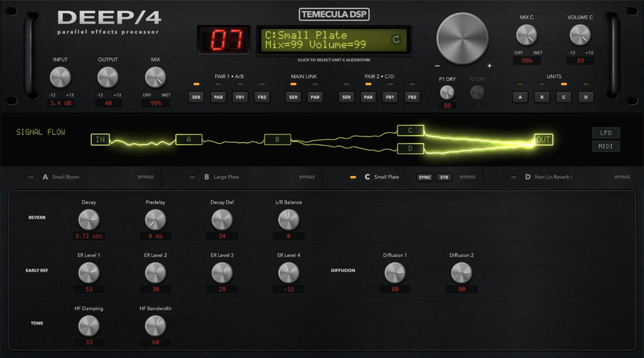Bypass unit C Small Plate

pyautogui.click(x=467, y=177)
